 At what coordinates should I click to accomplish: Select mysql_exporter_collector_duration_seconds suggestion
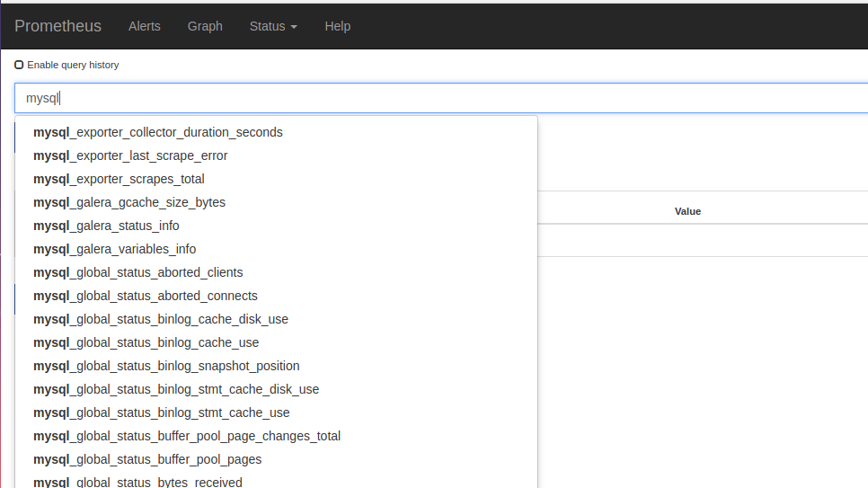[x=158, y=132]
